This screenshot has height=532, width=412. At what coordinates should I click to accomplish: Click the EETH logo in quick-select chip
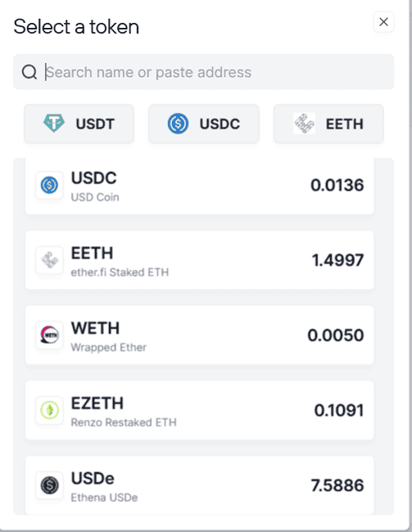pos(304,124)
